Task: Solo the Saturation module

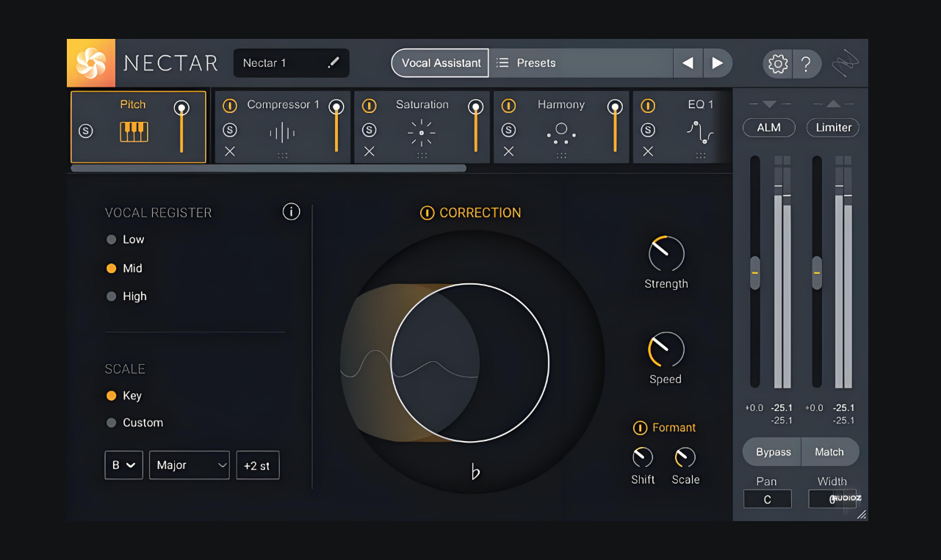Action: (x=369, y=130)
